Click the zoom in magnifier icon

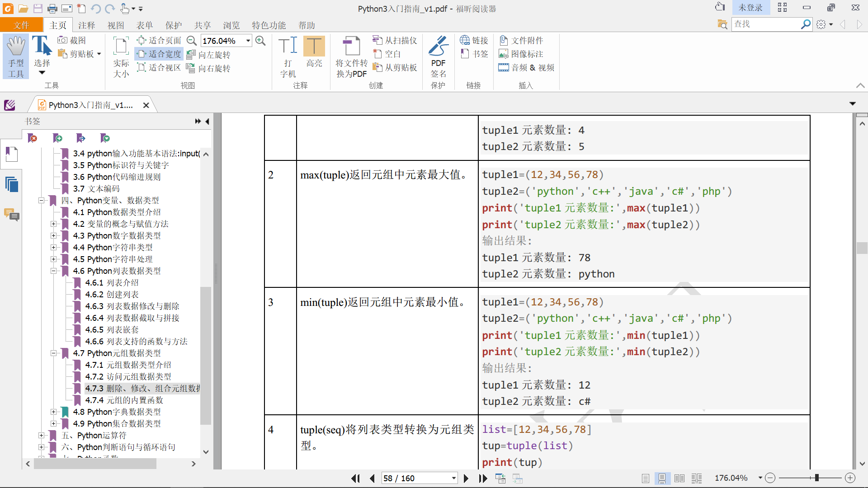(x=260, y=41)
